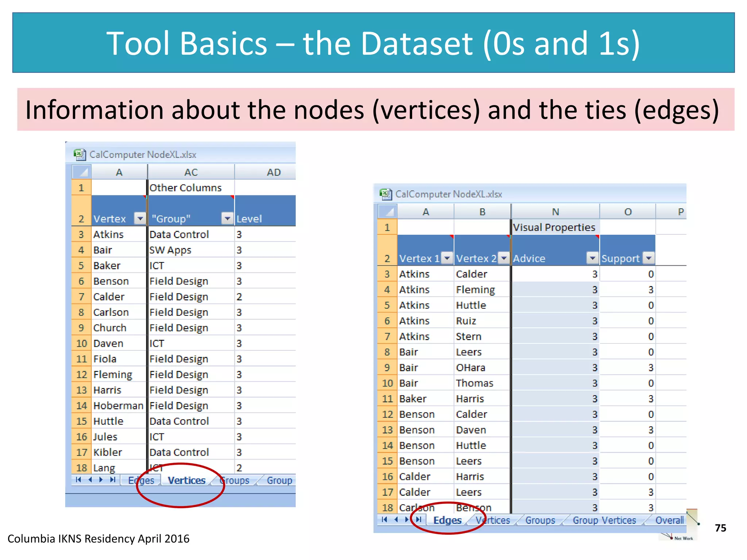The image size is (747, 560).
Task: Click 'Data Control' in the Atkins row
Action: [191, 234]
